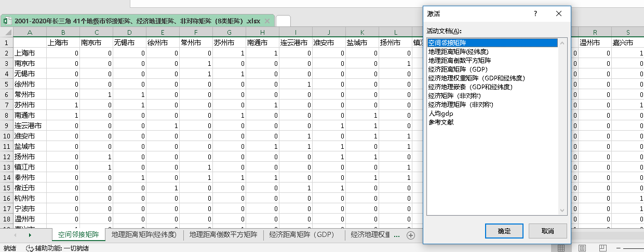Switch to the 空间邻接矩阵 sheet tab
Screen dimensions: 644x252
click(79, 235)
